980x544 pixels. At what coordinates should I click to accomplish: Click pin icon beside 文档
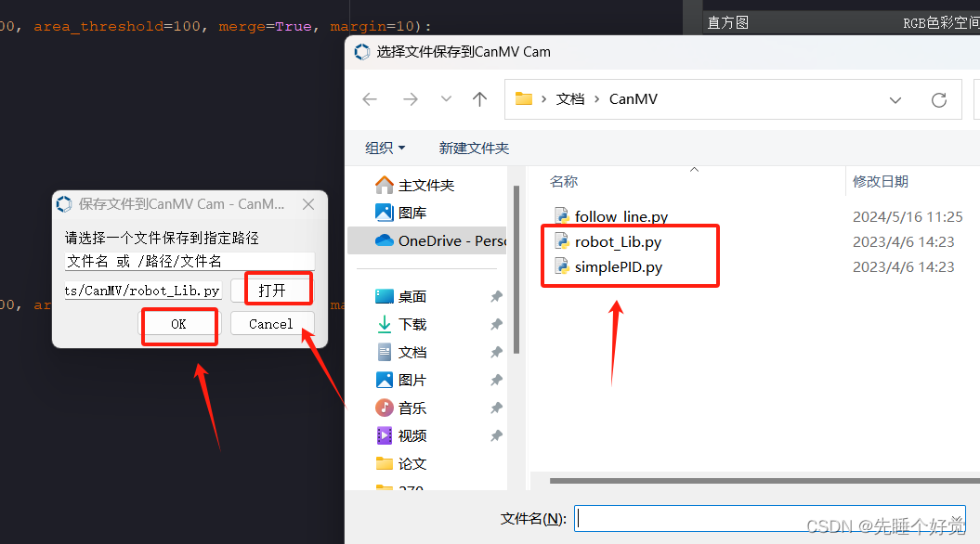click(x=496, y=352)
